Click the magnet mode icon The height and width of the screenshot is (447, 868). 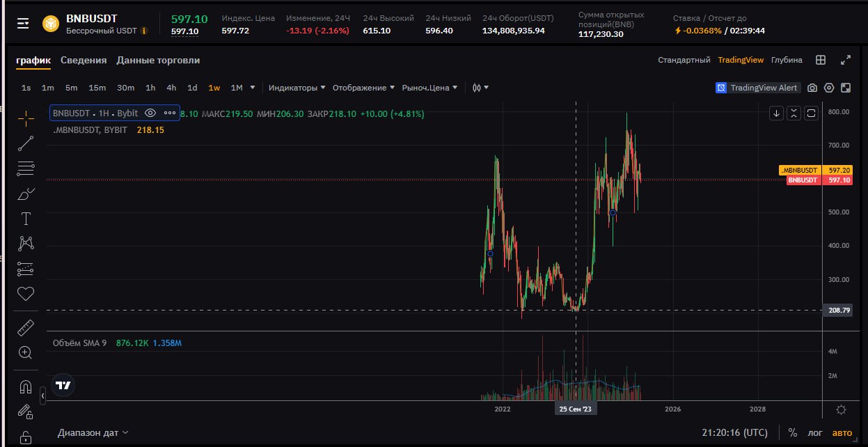point(26,386)
